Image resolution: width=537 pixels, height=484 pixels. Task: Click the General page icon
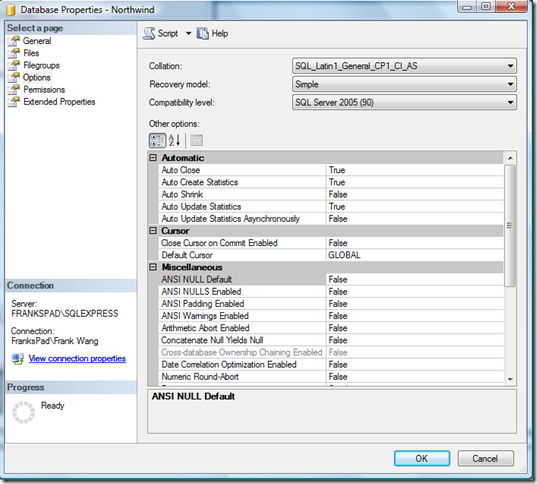pyautogui.click(x=14, y=41)
